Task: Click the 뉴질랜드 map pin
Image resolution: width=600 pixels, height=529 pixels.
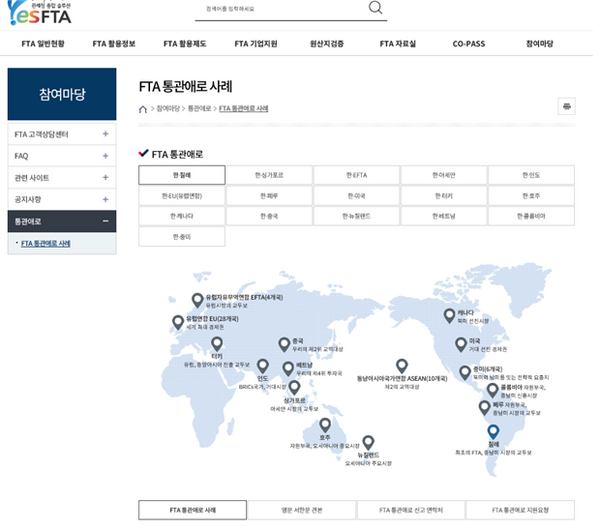Action: [367, 442]
